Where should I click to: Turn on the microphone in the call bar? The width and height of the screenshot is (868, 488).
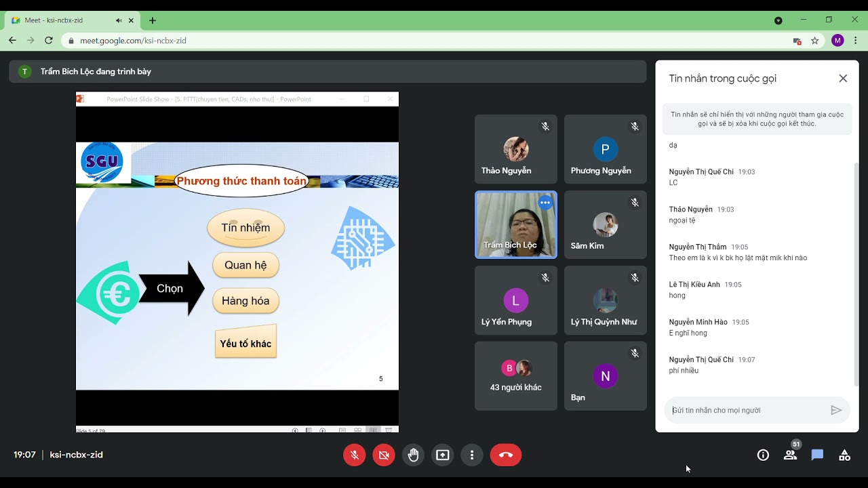click(x=354, y=455)
